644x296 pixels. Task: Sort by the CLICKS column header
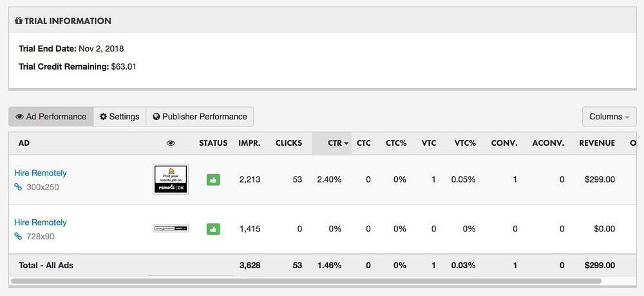[x=289, y=143]
